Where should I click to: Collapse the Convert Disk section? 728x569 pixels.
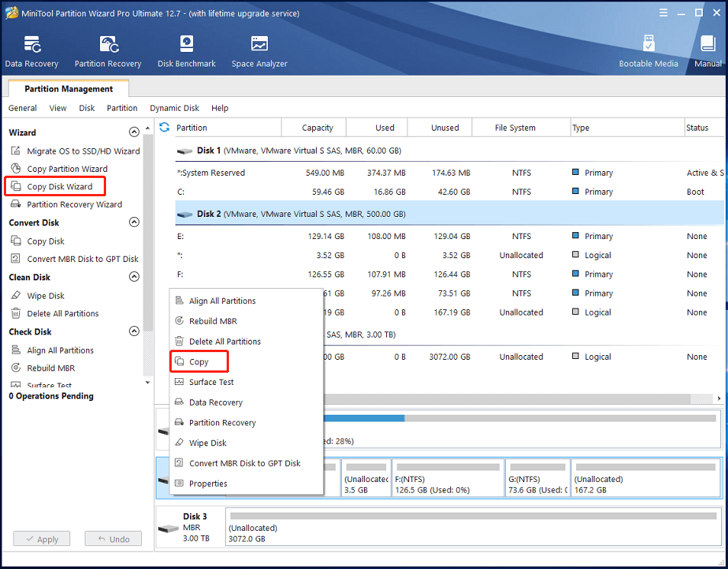[x=134, y=222]
